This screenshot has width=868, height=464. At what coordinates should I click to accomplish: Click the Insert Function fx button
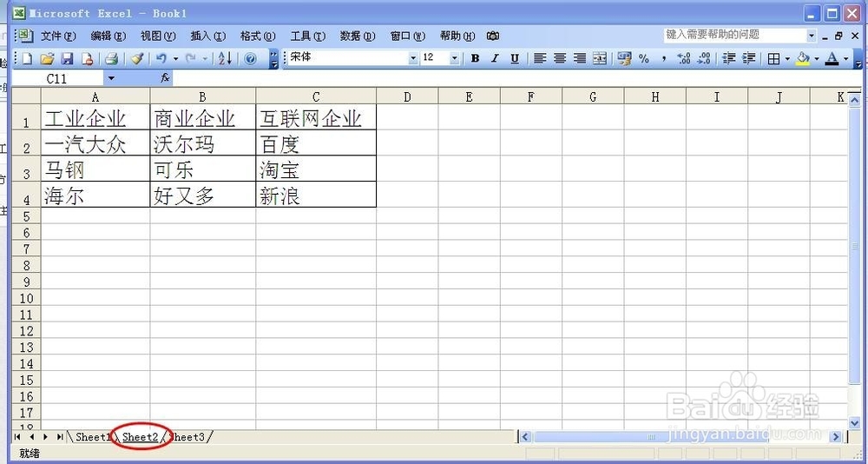164,79
